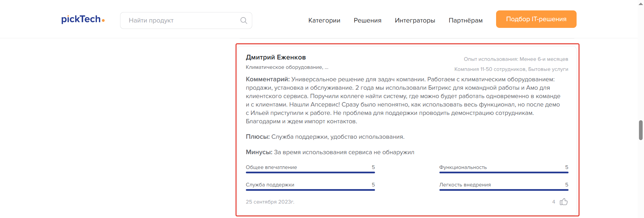The image size is (644, 218).
Task: Click the Общее впечатление rating bar
Action: click(x=310, y=172)
